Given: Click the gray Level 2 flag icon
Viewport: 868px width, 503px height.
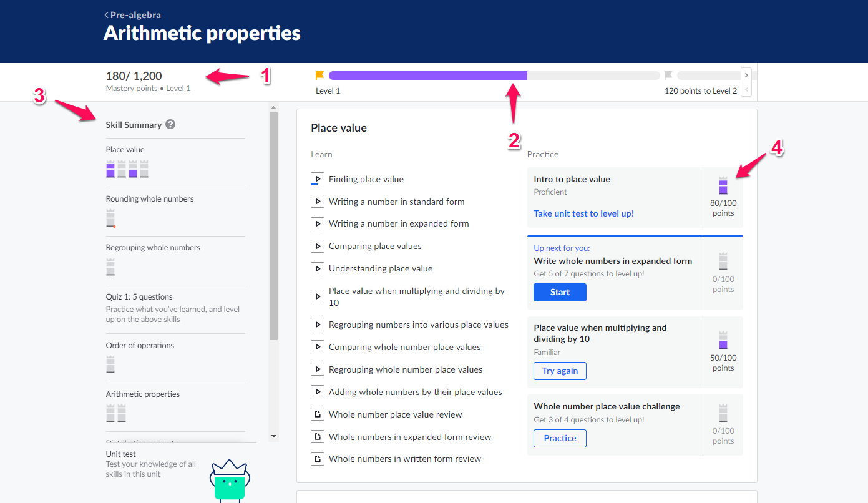Looking at the screenshot, I should click(668, 76).
